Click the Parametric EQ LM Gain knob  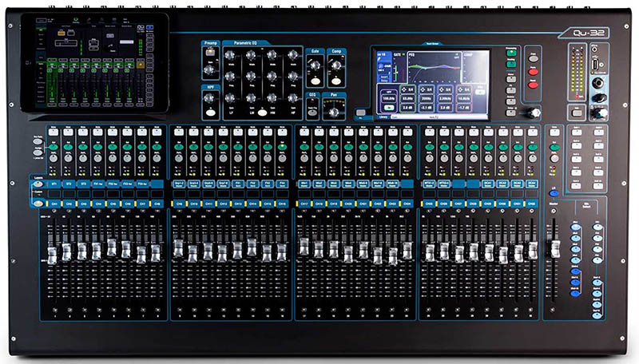(x=251, y=97)
